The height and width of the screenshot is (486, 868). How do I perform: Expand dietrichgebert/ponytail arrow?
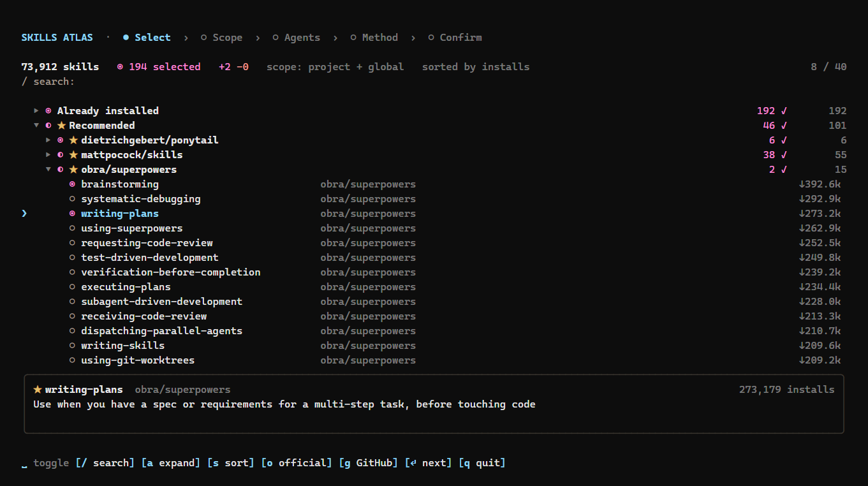pyautogui.click(x=48, y=140)
